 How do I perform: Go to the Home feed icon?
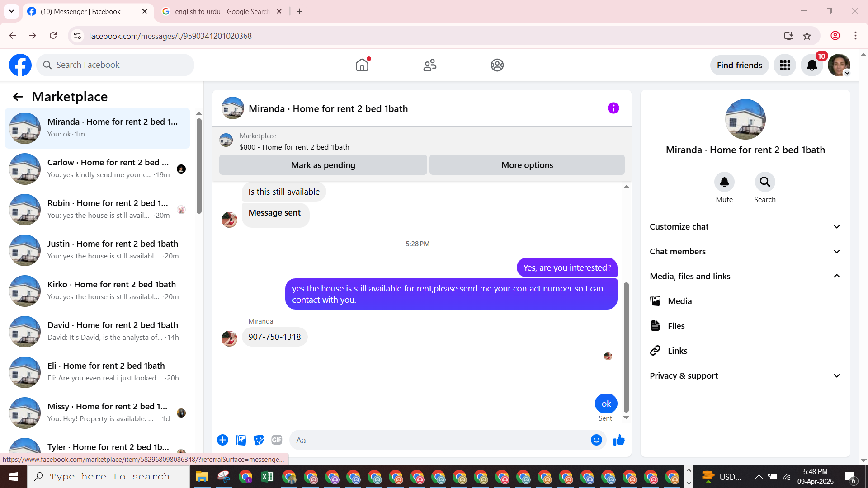(362, 65)
